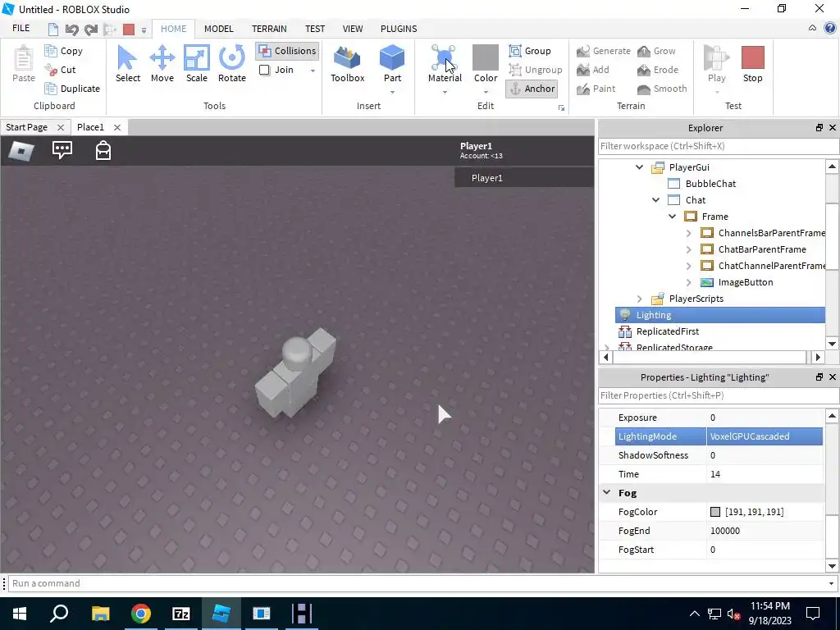Viewport: 840px width, 630px height.
Task: Expand ChatBarParentFrame node
Action: click(x=689, y=249)
